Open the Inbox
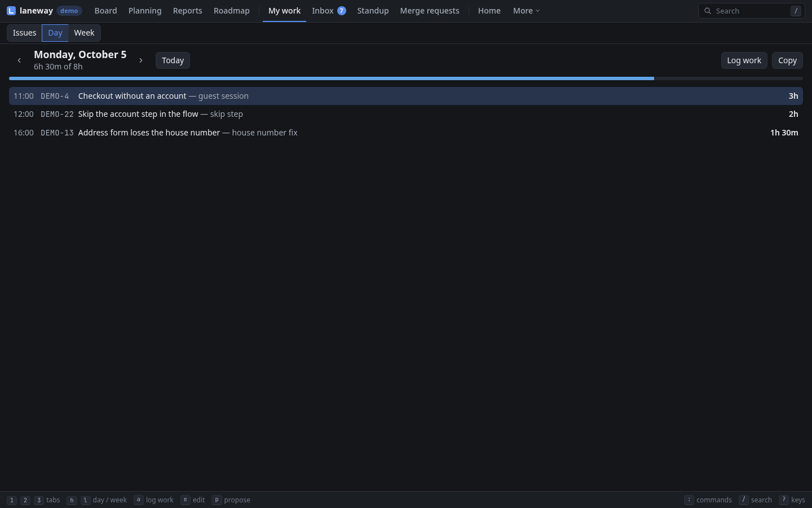812x508 pixels. pyautogui.click(x=329, y=11)
